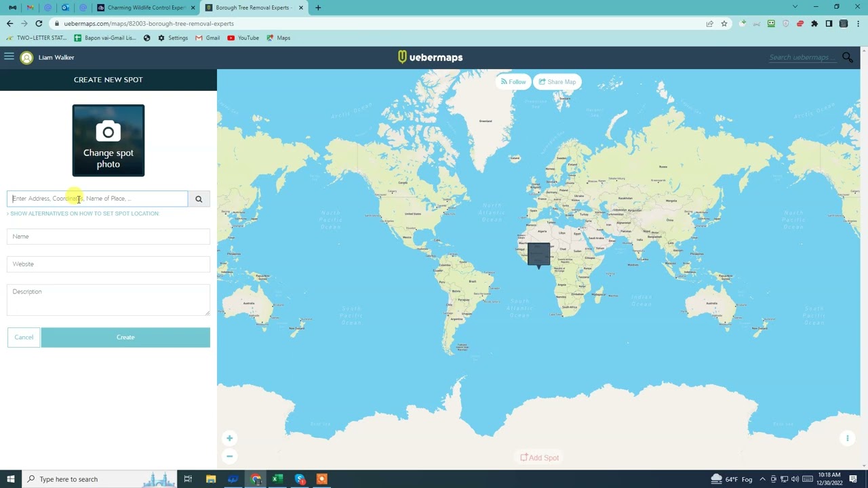Select the Borough Tree Removal Experts tab
868x488 pixels.
pos(255,7)
